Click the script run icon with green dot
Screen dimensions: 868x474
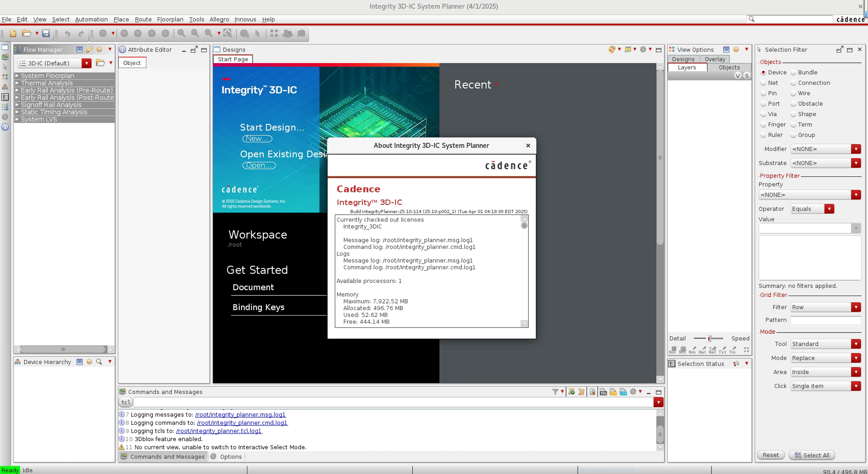(x=571, y=392)
